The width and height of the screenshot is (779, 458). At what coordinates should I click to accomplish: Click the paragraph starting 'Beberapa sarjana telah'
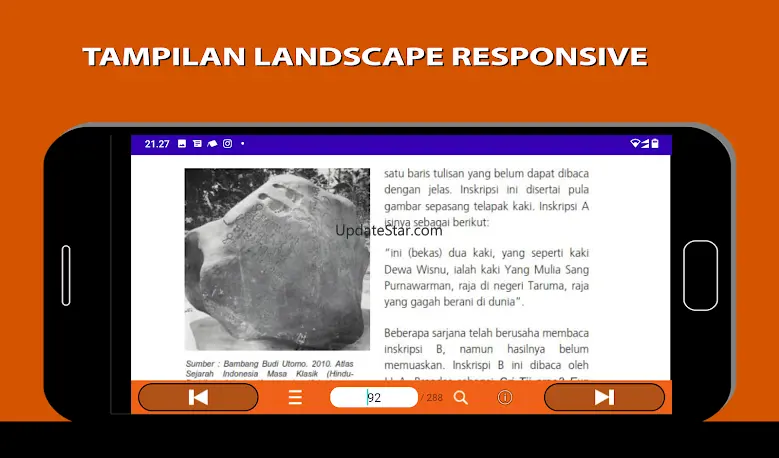pyautogui.click(x=486, y=354)
